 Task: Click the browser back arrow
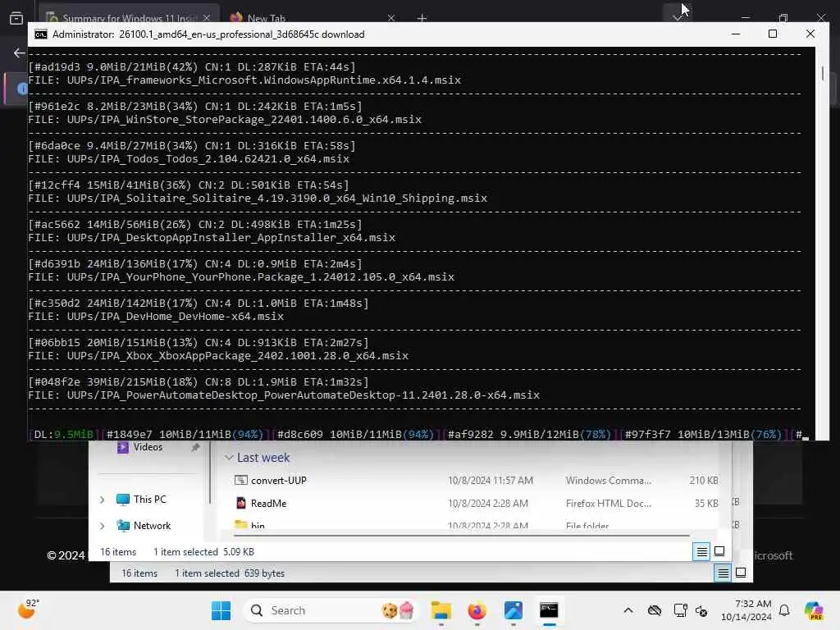click(20, 52)
